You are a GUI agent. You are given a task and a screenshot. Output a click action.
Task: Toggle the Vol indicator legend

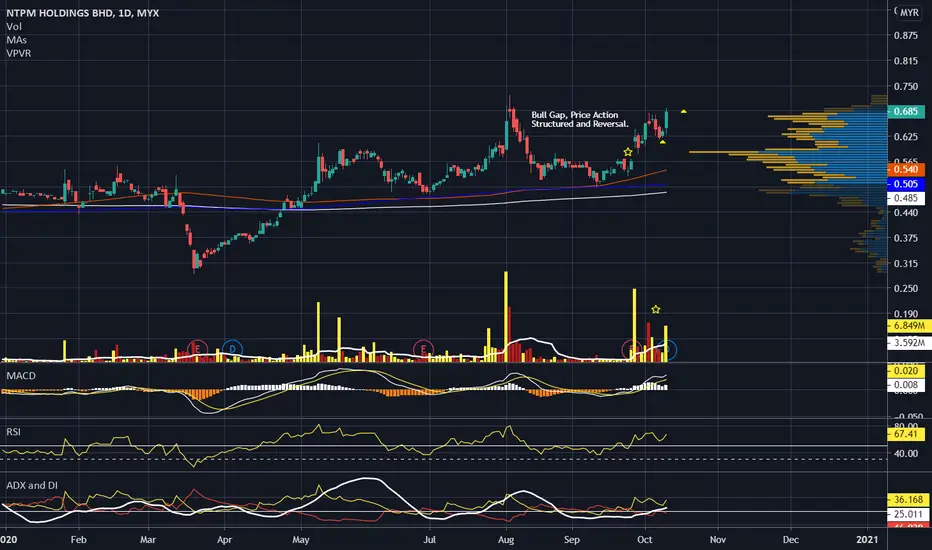[x=14, y=26]
